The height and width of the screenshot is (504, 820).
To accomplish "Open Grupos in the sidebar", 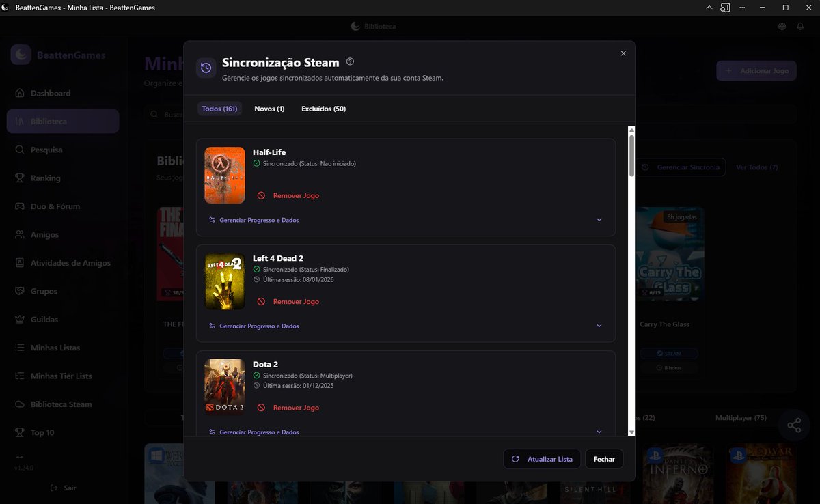I will [x=63, y=291].
